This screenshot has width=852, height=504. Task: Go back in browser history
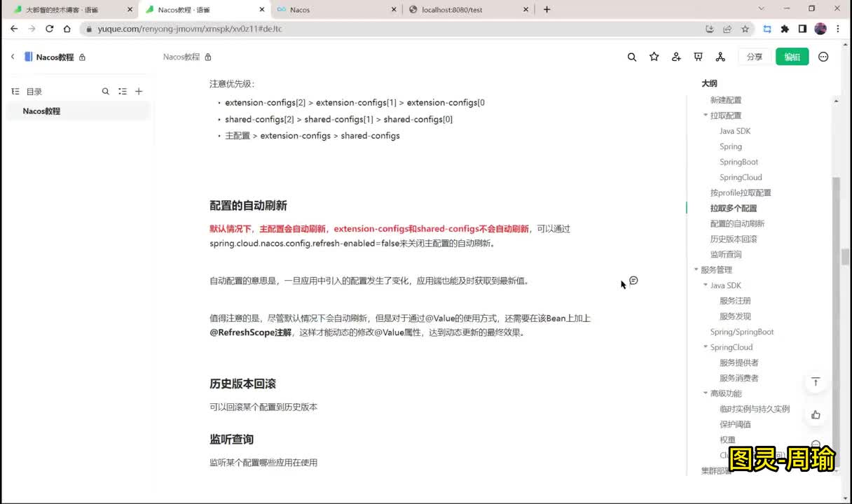[x=14, y=29]
